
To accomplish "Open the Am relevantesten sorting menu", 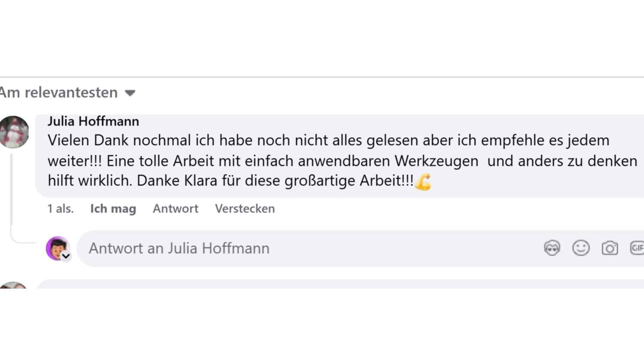I will (59, 93).
